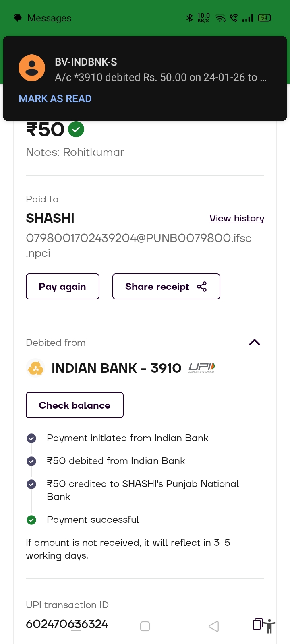Tap the Payment initiated step check icon
This screenshot has height=644, width=290.
pyautogui.click(x=31, y=438)
